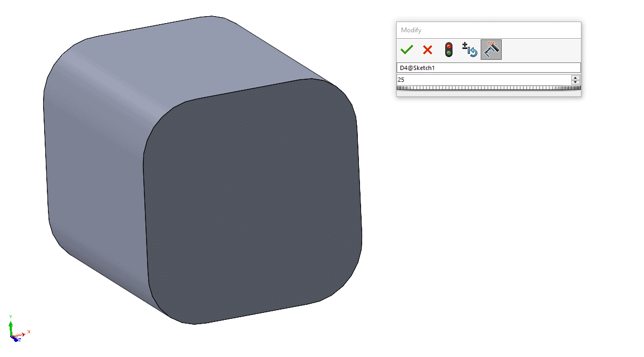Rebuild the model using the traffic light icon
644x357 pixels.
pos(448,49)
